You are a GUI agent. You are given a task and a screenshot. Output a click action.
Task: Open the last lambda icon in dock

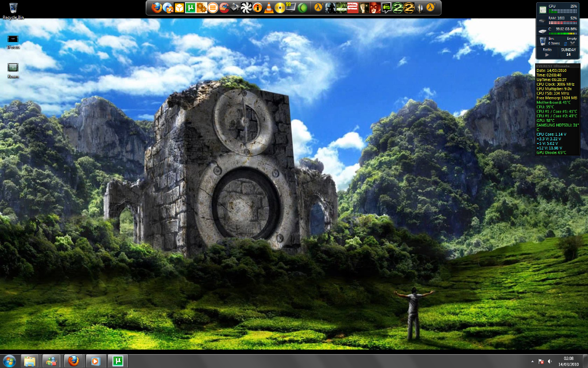431,7
